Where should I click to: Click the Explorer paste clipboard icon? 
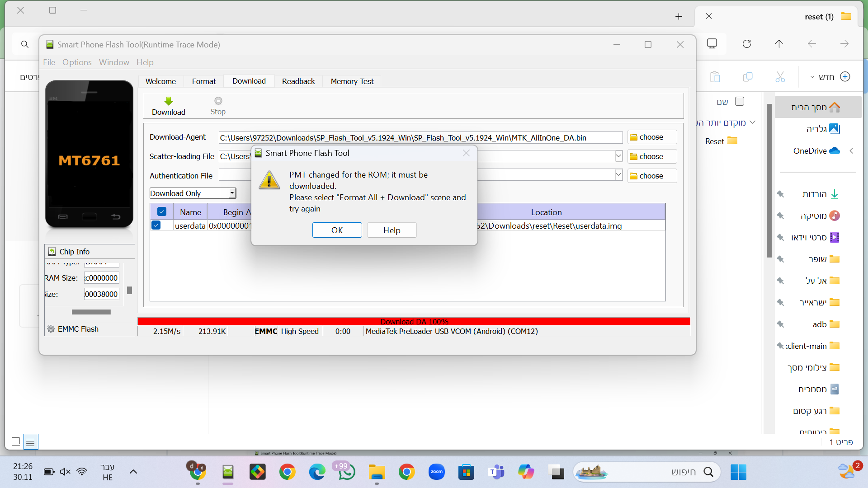coord(715,77)
